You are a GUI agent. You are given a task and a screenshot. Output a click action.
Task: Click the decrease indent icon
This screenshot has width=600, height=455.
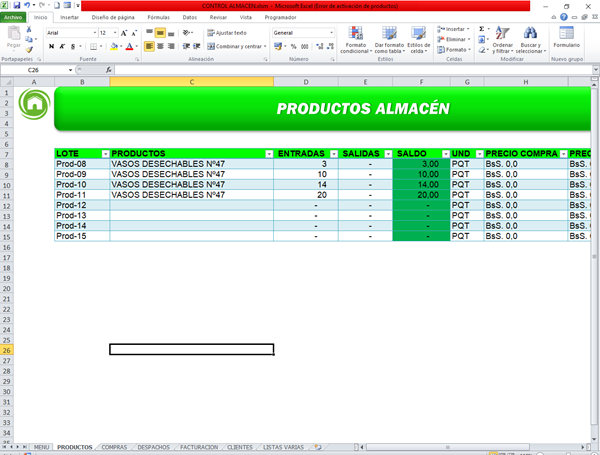tap(186, 46)
